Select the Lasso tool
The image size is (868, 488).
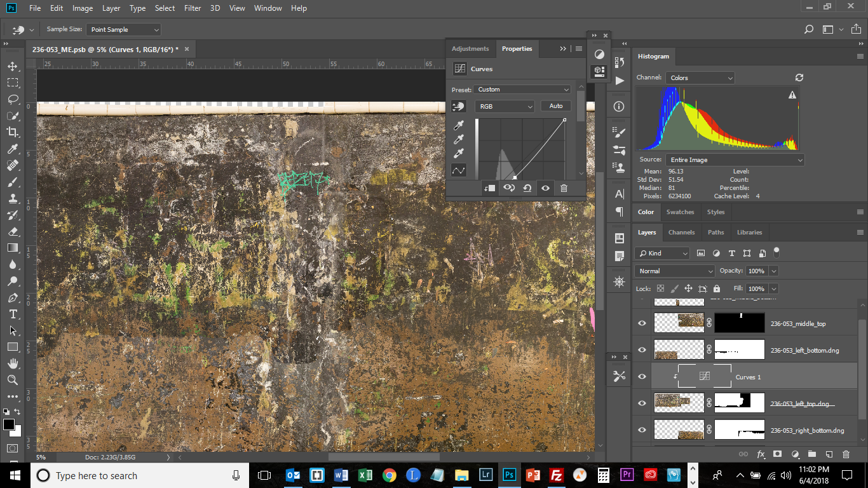pyautogui.click(x=13, y=99)
